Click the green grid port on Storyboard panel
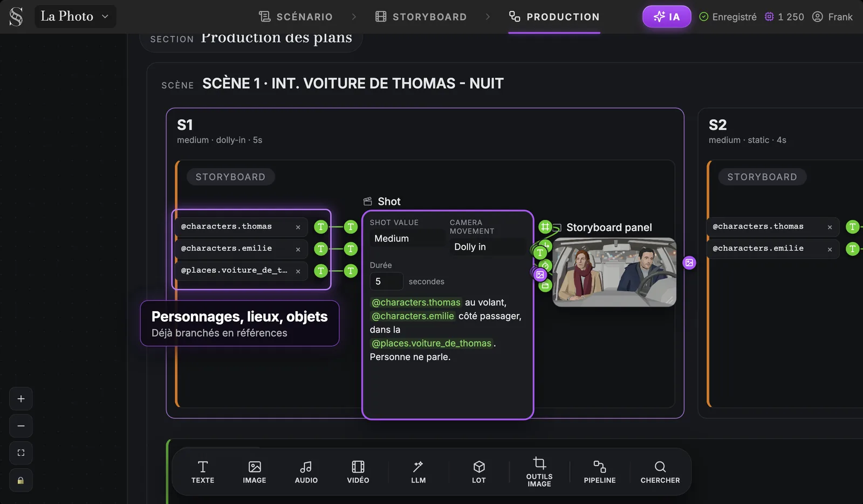The width and height of the screenshot is (863, 504). click(x=545, y=227)
